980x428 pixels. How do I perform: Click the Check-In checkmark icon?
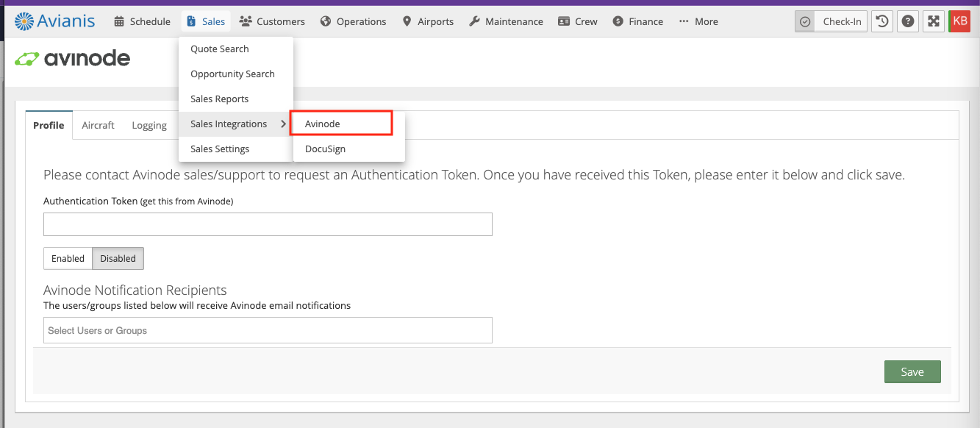pos(805,21)
